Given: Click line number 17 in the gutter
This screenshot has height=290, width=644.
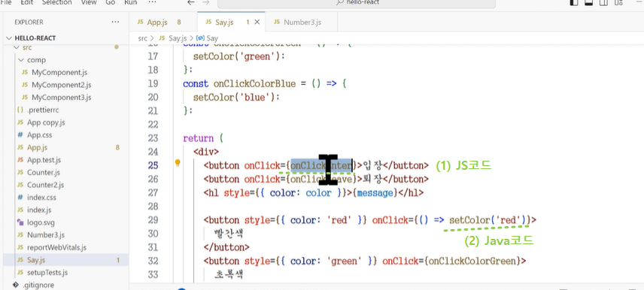Looking at the screenshot, I should pos(153,56).
